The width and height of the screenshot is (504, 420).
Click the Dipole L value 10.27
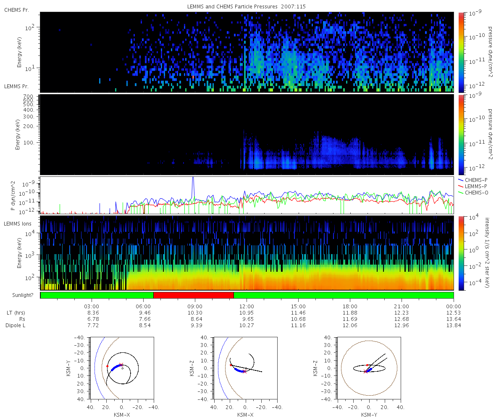coord(247,325)
